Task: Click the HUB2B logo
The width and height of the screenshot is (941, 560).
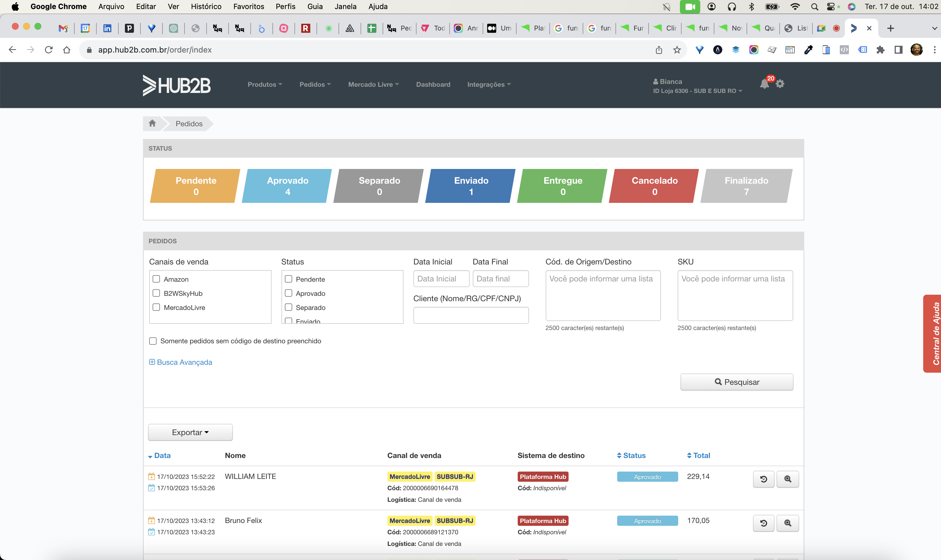Action: click(177, 85)
